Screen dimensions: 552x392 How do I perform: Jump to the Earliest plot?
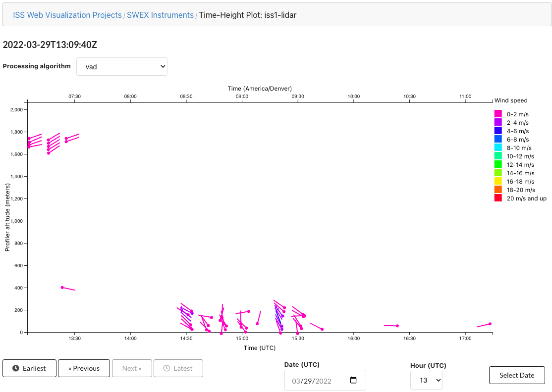tap(29, 368)
